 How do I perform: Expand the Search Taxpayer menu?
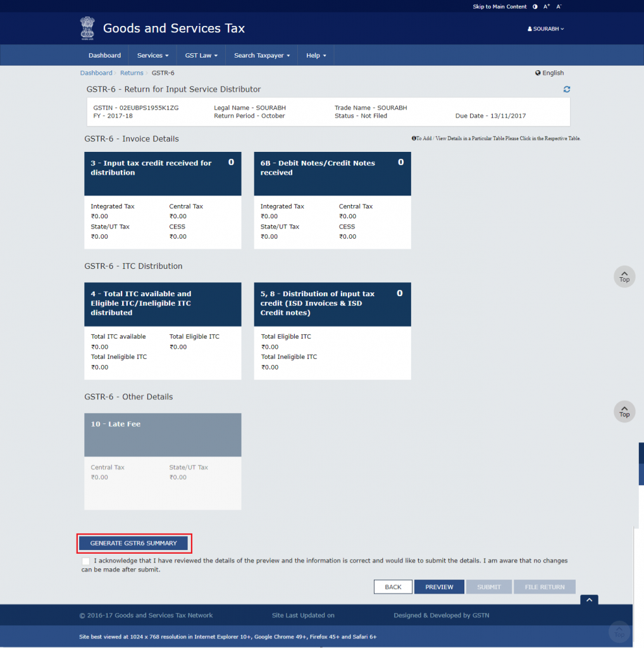(x=261, y=56)
